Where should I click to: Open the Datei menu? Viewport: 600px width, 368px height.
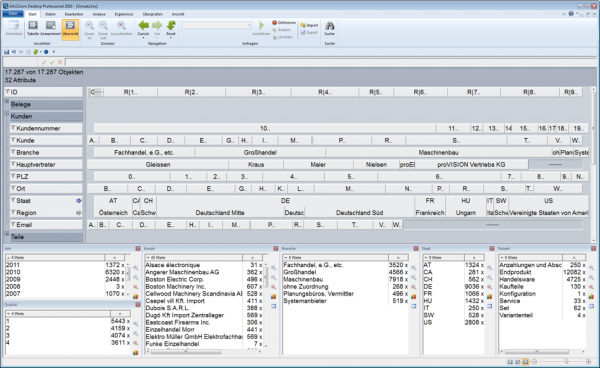point(13,14)
